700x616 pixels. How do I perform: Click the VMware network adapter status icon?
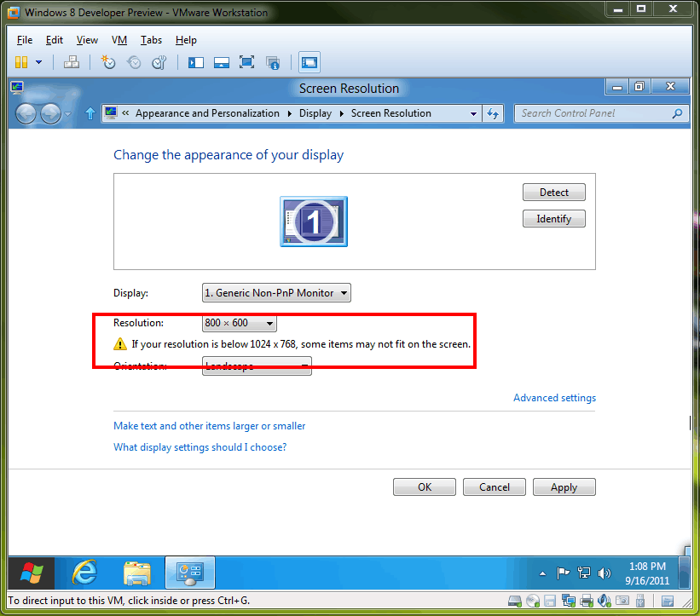point(569,602)
